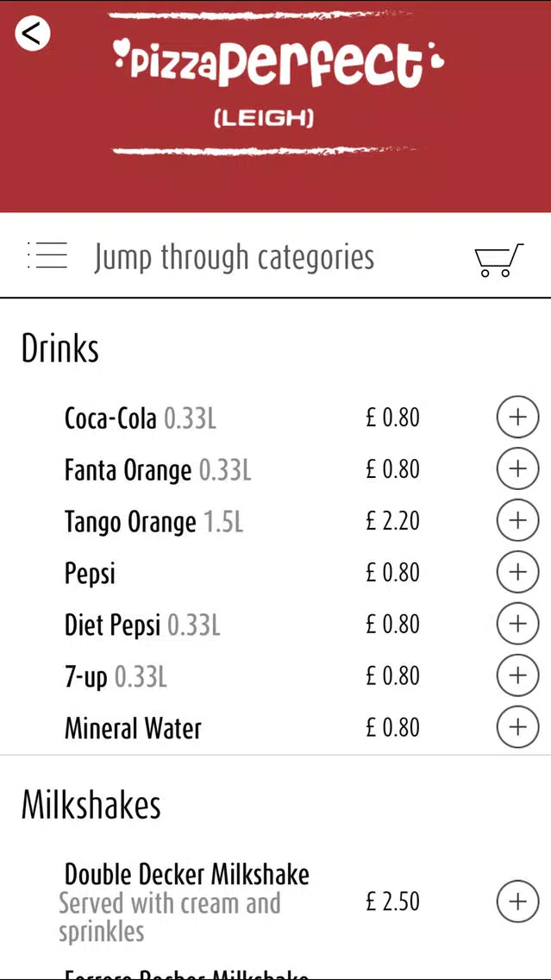Select the Coca-Cola item name
Screen dimensions: 551x980
[110, 418]
